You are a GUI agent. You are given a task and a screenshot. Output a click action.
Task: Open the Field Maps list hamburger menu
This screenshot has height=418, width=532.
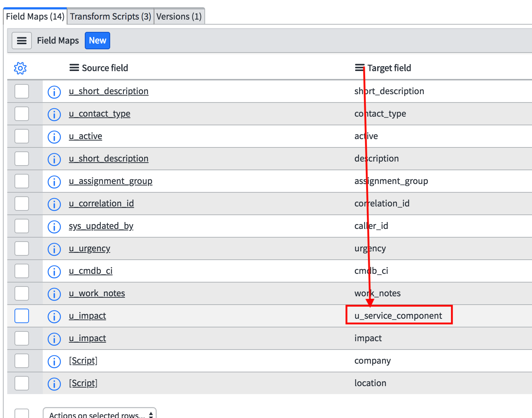[22, 41]
